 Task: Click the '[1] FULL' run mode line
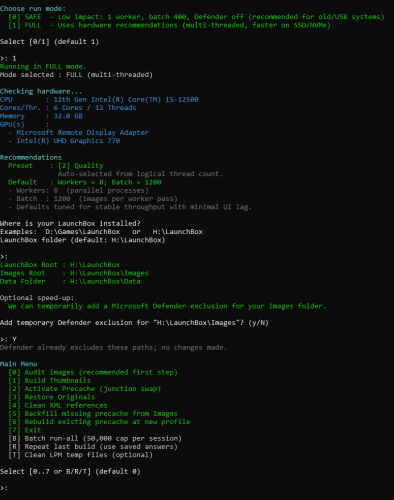[169, 25]
